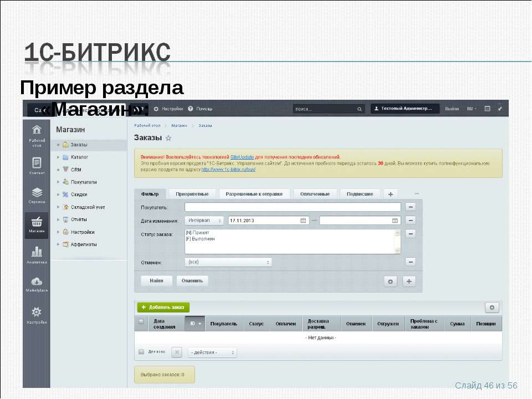Expand the Скидки tree item
The width and height of the screenshot is (532, 399).
58,195
